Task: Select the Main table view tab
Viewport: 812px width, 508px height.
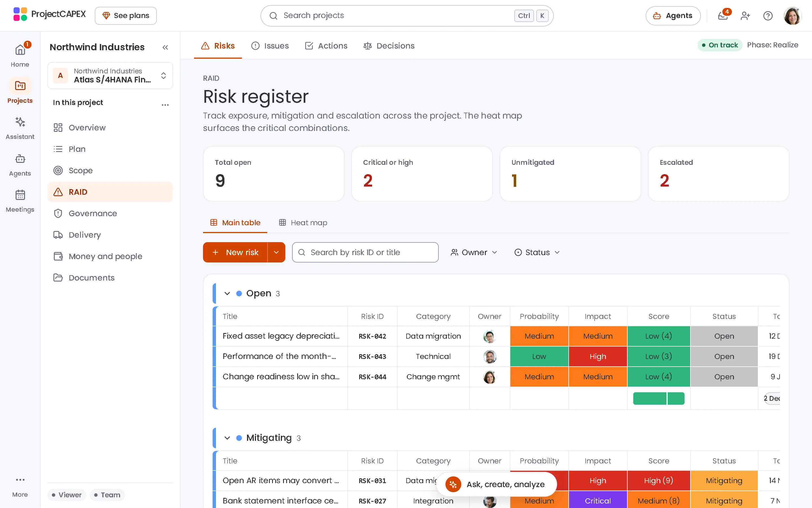Action: coord(235,223)
